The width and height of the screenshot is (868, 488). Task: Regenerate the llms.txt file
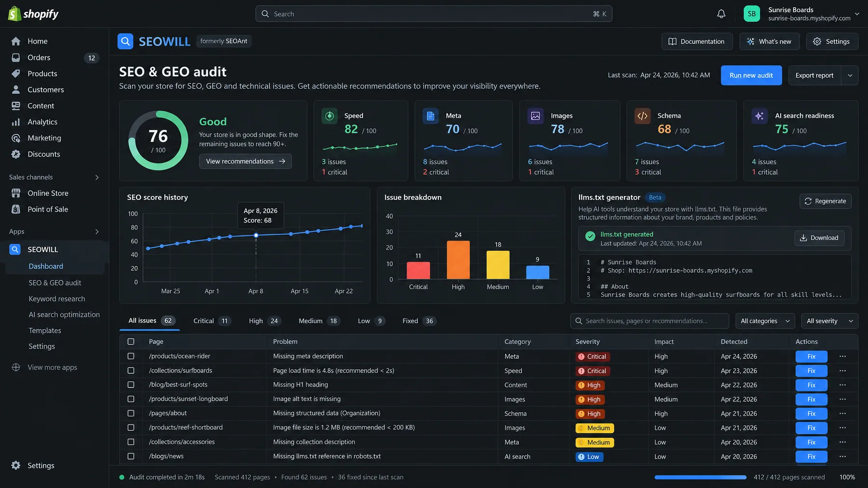pyautogui.click(x=826, y=201)
